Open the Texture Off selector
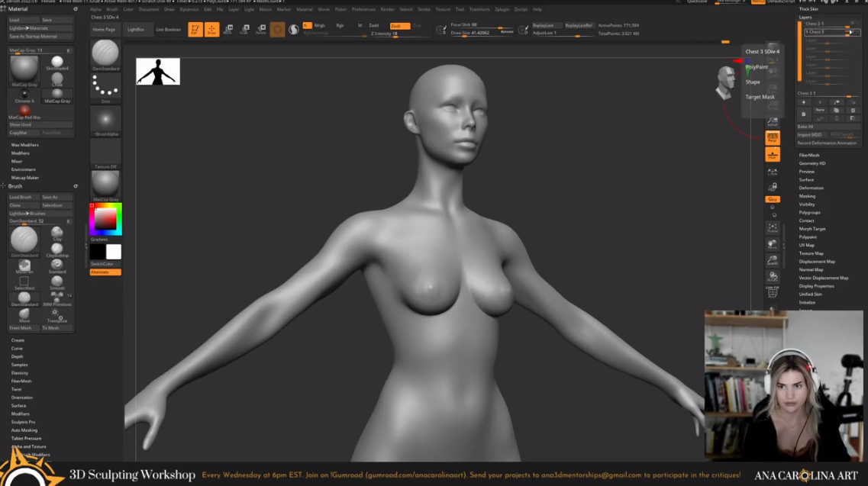This screenshot has height=486, width=868. point(105,153)
